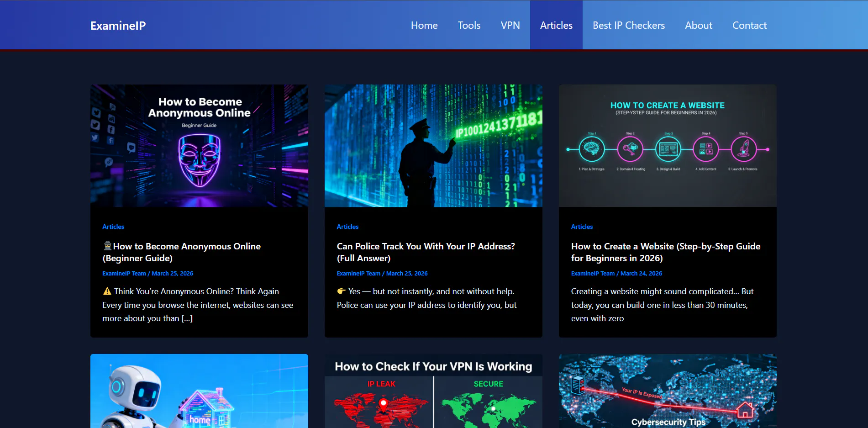
Task: Click Articles category above Police Track post
Action: [347, 227]
